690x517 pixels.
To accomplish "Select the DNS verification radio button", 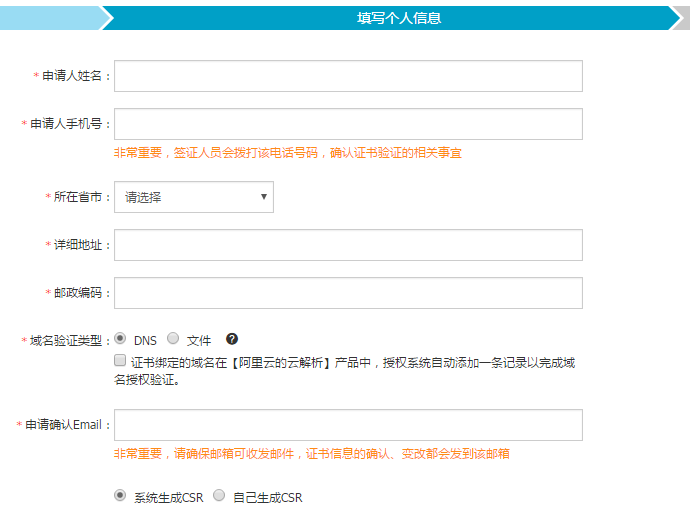I will coord(120,338).
